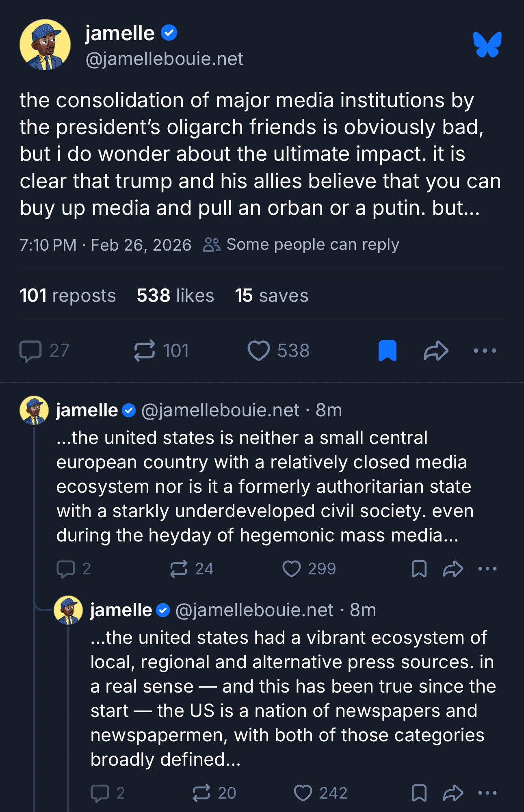
Task: View the list of 538 likes
Action: 175,296
